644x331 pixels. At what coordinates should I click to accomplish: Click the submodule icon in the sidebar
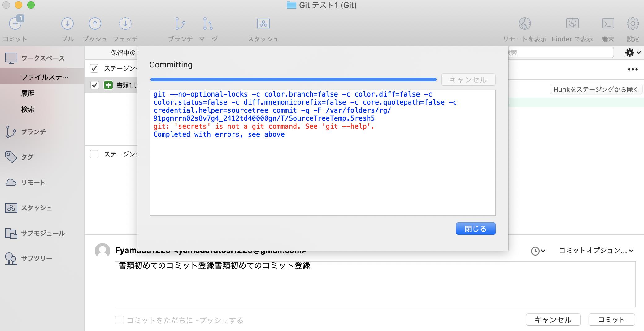[x=11, y=233]
